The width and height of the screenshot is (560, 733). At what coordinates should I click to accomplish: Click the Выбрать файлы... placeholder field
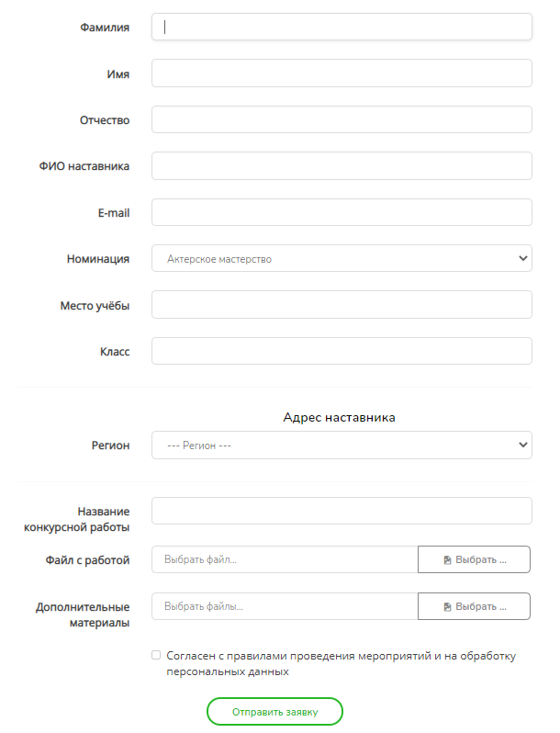coord(285,606)
